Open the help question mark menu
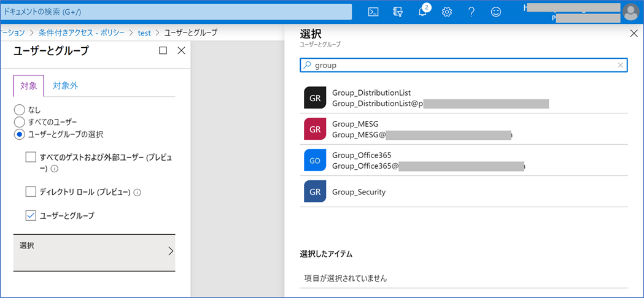 (x=471, y=12)
